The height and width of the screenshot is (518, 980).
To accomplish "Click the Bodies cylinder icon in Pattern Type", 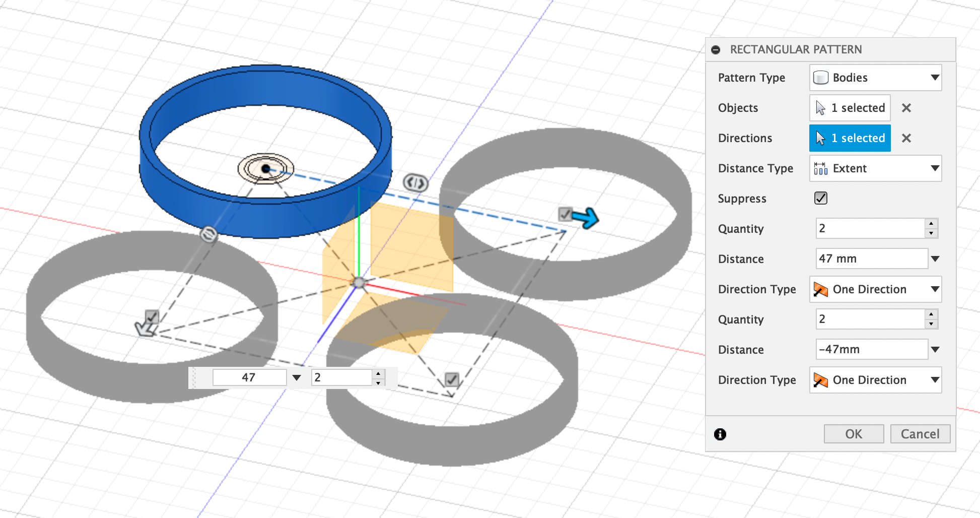I will tap(821, 77).
